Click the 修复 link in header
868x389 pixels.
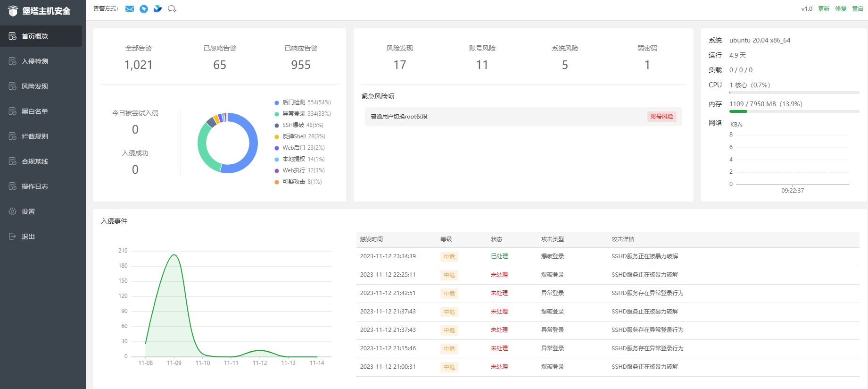point(841,9)
